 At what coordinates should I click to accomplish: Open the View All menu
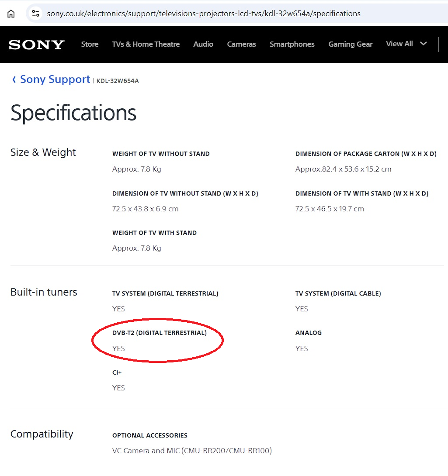399,44
